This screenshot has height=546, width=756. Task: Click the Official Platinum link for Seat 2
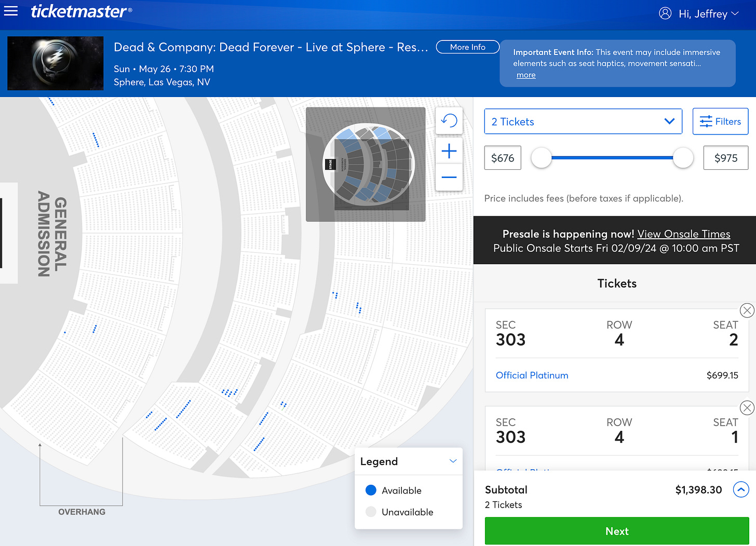click(532, 375)
